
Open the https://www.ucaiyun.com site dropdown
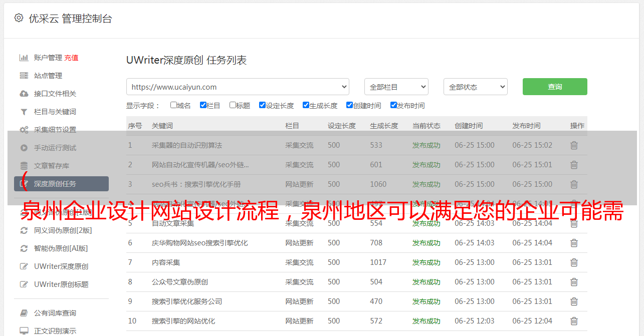pos(238,87)
